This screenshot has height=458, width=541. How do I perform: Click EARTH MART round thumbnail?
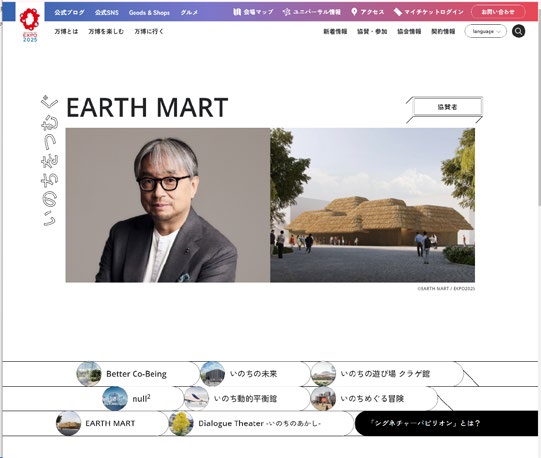pyautogui.click(x=69, y=423)
